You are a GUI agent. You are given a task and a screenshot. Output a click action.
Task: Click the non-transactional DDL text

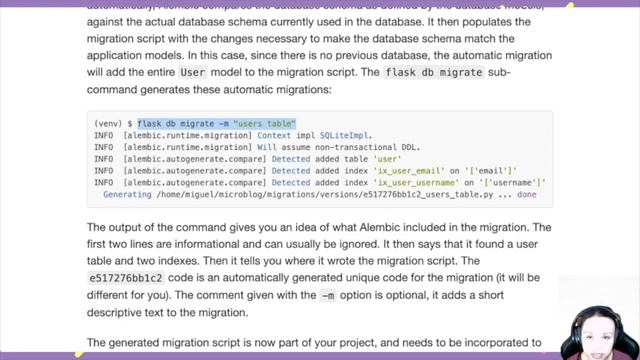pyautogui.click(x=367, y=147)
